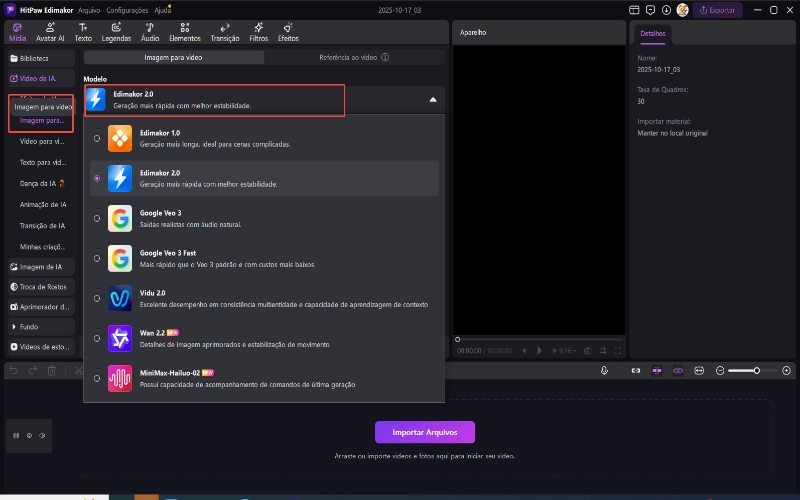Viewport: 800px width, 500px height.
Task: Click the Importar Arquivos button
Action: click(x=424, y=432)
